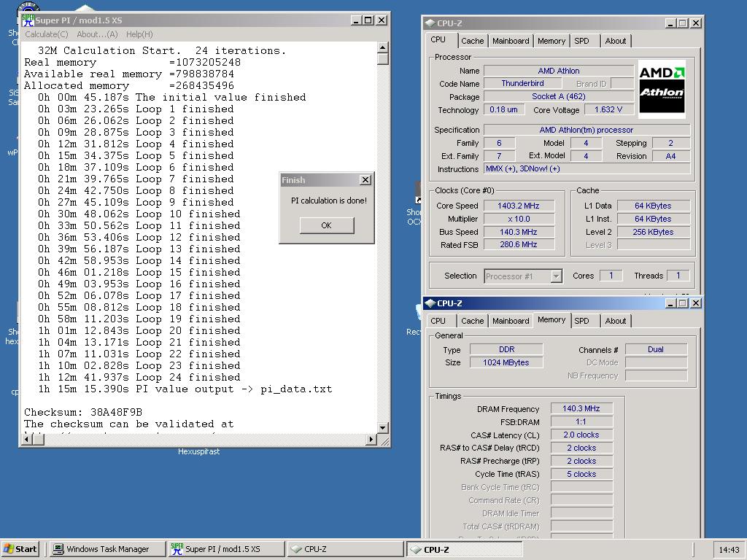Click PI value output pi_data.txt line

pyautogui.click(x=185, y=389)
